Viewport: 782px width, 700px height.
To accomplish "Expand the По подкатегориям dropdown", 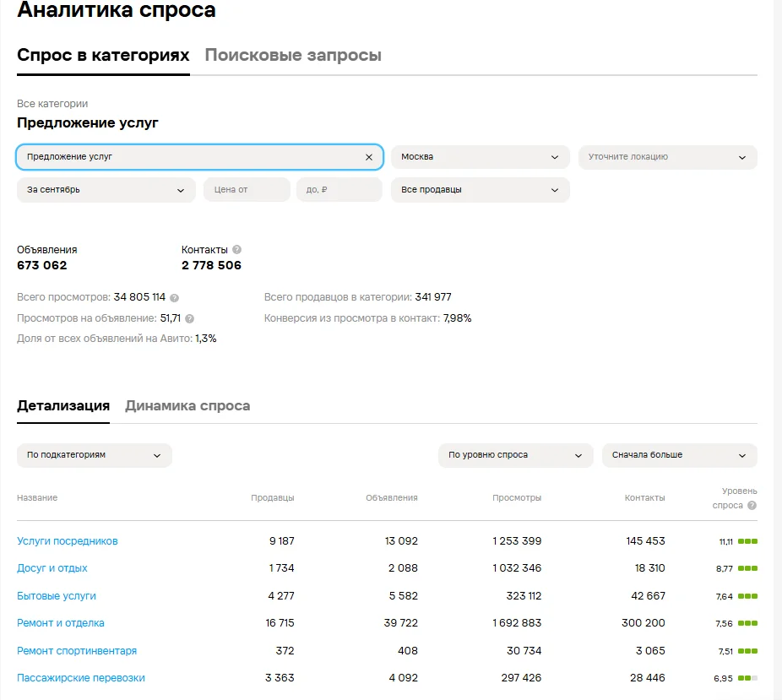I will pos(95,455).
